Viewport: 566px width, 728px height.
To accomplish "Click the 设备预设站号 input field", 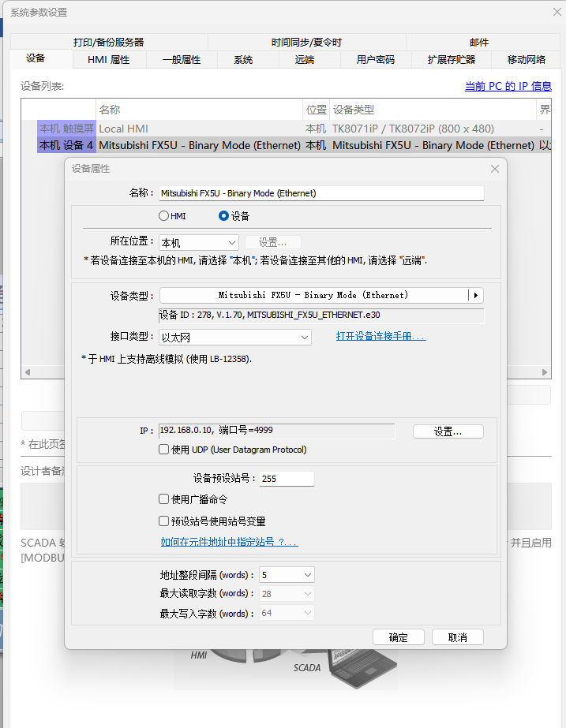I will [287, 479].
